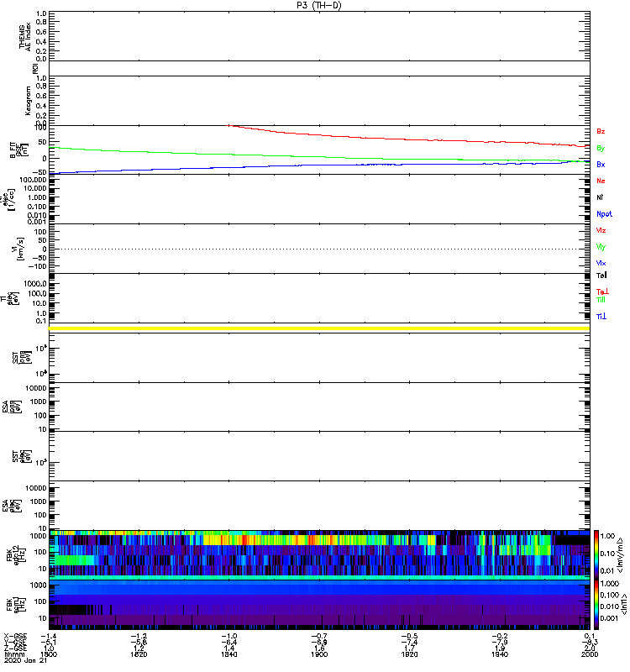Click the dotted zero line in Vi panel

point(319,249)
